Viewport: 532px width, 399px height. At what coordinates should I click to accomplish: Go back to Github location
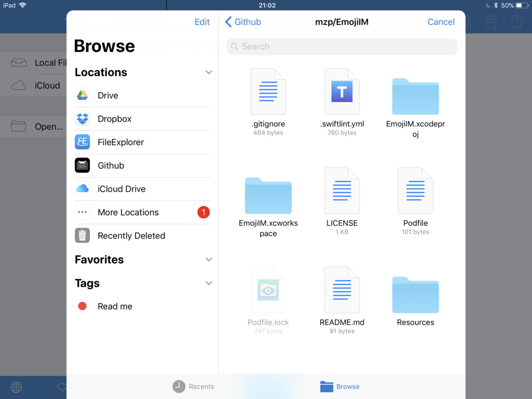pyautogui.click(x=243, y=22)
